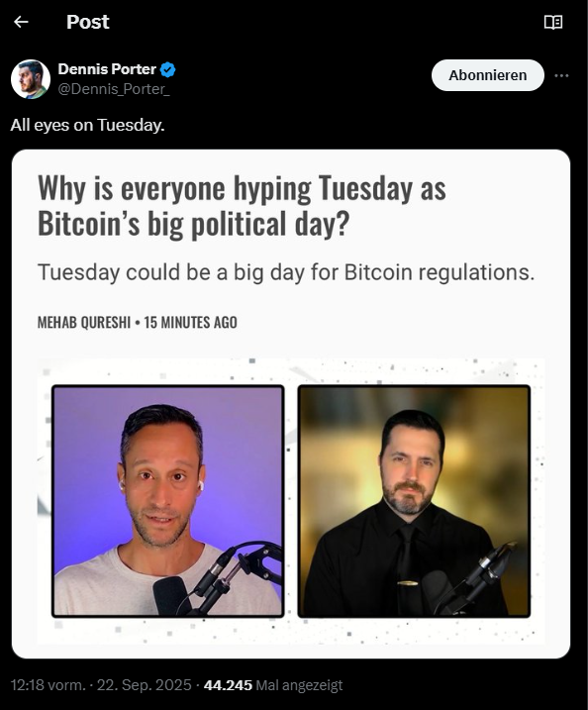Click the blue verified badge next to Dennis Porter
Image resolution: width=588 pixels, height=710 pixels.
[168, 69]
